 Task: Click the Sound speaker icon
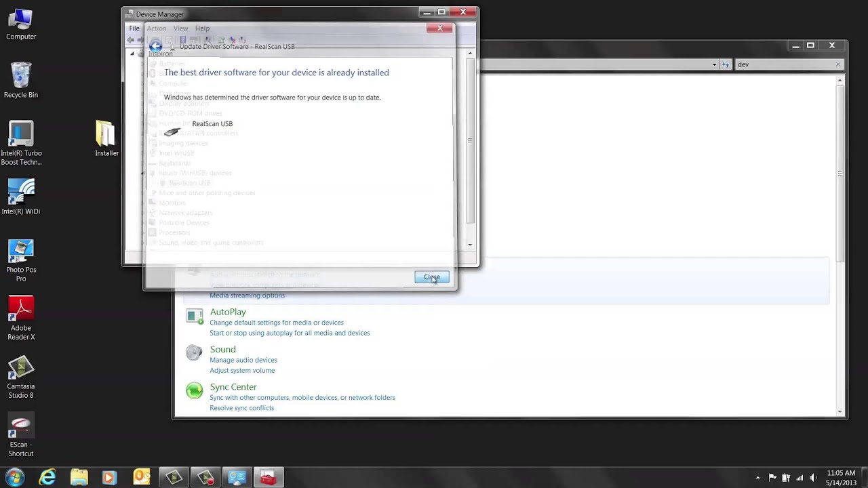coord(195,352)
